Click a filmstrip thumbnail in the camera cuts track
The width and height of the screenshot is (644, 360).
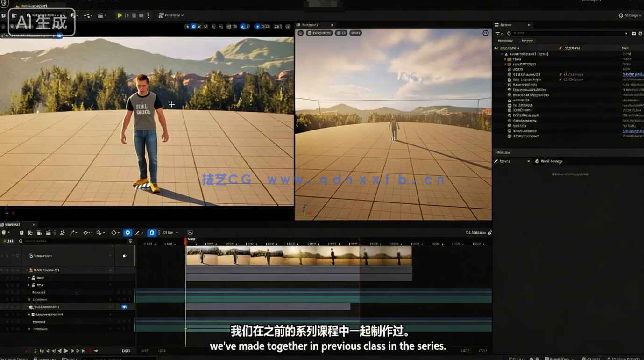pyautogui.click(x=234, y=257)
